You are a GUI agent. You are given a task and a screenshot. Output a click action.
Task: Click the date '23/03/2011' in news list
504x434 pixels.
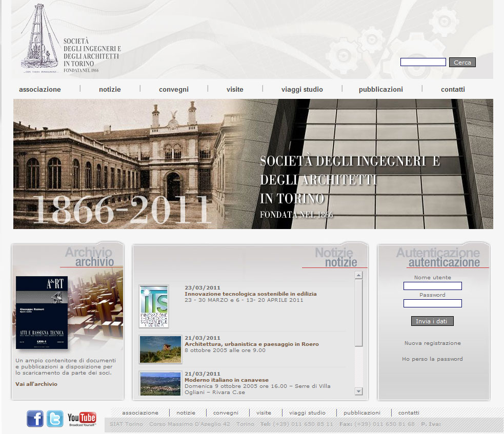(x=203, y=288)
